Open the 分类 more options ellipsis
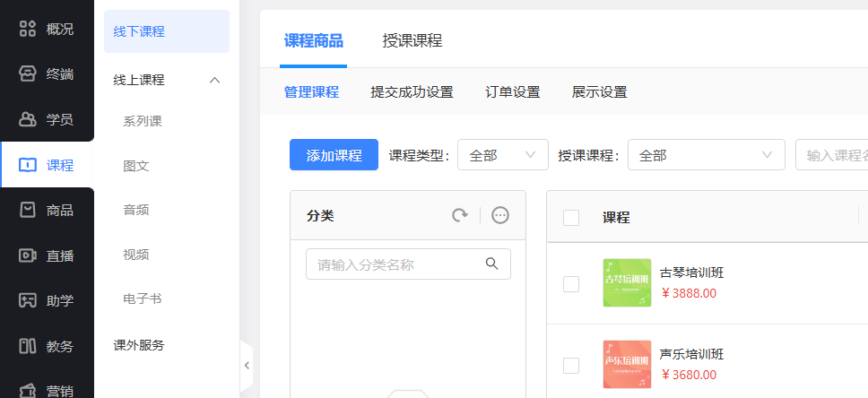This screenshot has width=868, height=398. tap(500, 215)
